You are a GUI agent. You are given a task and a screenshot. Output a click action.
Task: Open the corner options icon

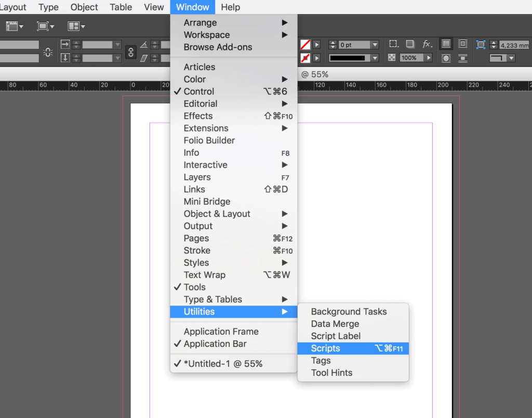pyautogui.click(x=393, y=44)
